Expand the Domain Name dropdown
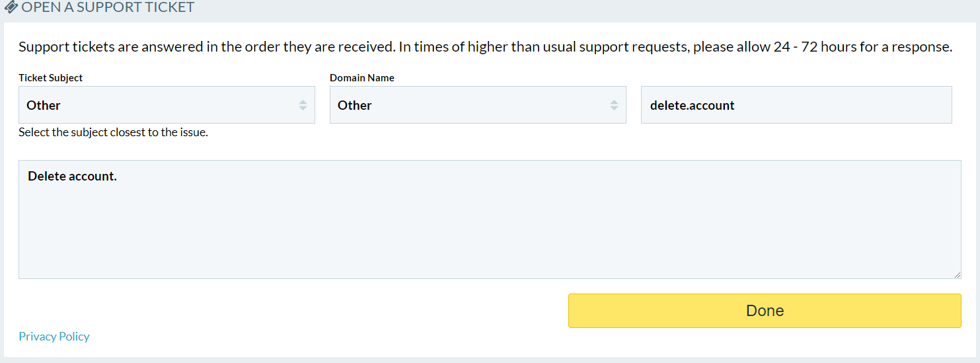Screen dimensions: 980x363 [x=478, y=105]
